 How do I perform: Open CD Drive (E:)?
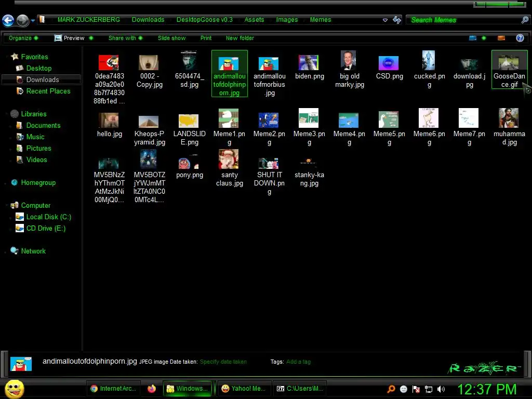point(46,229)
